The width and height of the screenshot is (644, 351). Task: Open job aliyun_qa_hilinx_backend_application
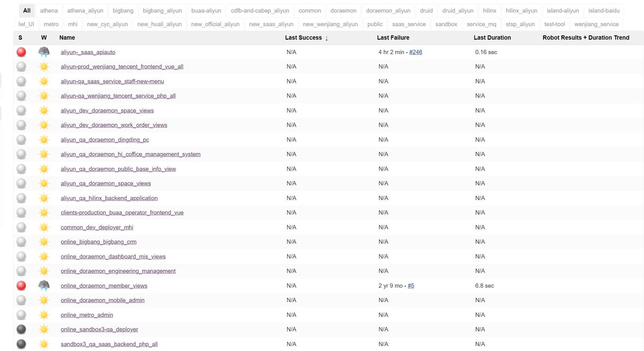click(x=109, y=198)
